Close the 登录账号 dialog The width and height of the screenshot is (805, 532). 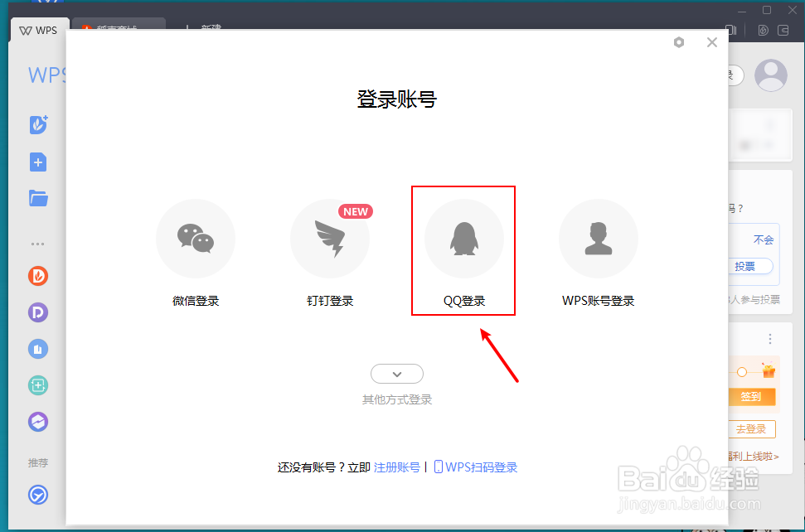(x=712, y=42)
